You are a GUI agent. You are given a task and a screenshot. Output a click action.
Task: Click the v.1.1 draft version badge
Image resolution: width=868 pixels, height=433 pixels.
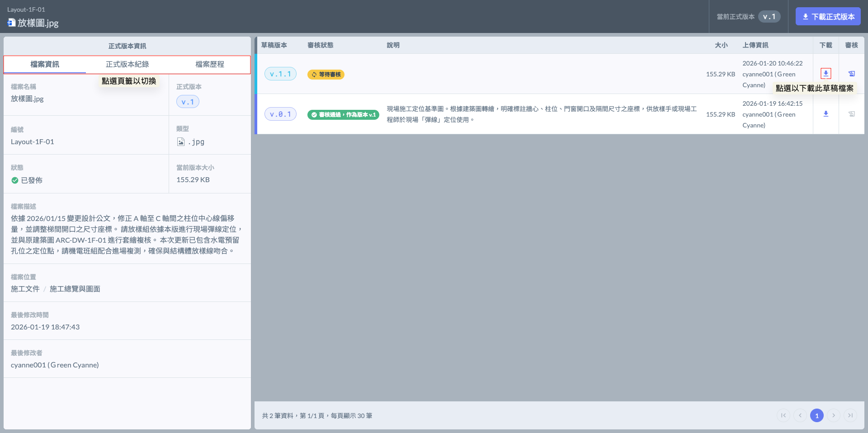click(x=280, y=74)
